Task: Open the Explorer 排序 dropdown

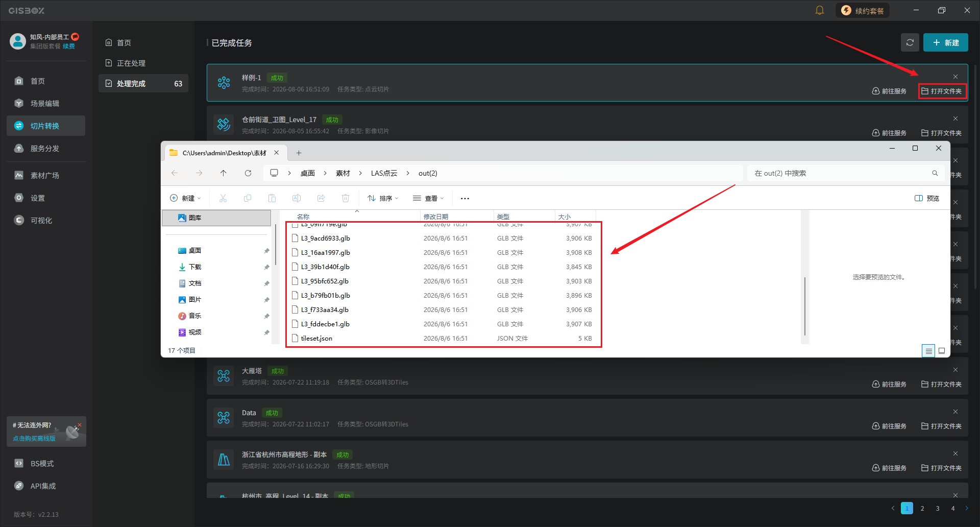Action: 383,198
